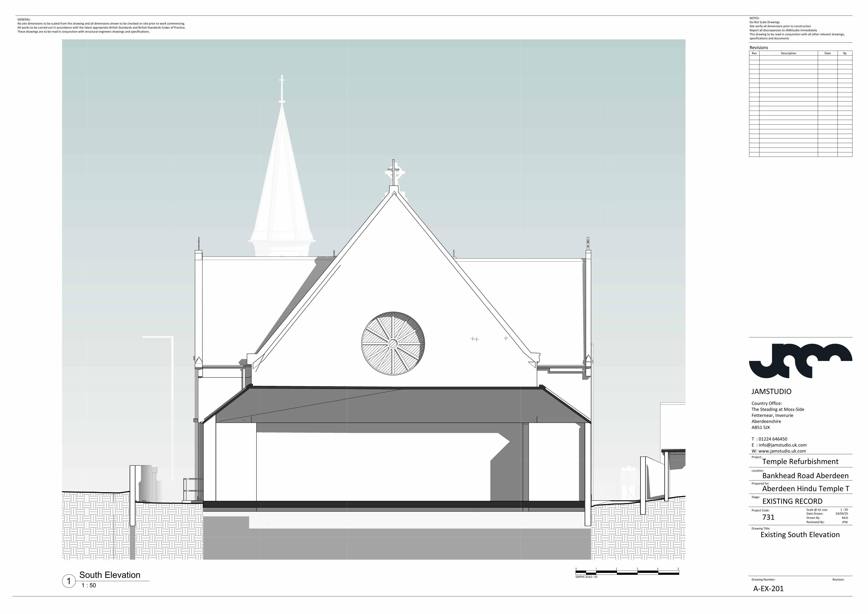Image resolution: width=868 pixels, height=614 pixels.
Task: Click the 'Drawing Number:' label
Action: tap(763, 580)
